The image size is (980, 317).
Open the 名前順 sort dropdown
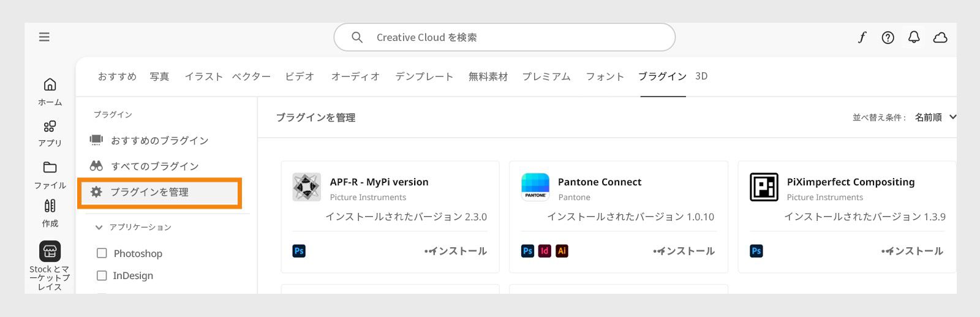[935, 117]
